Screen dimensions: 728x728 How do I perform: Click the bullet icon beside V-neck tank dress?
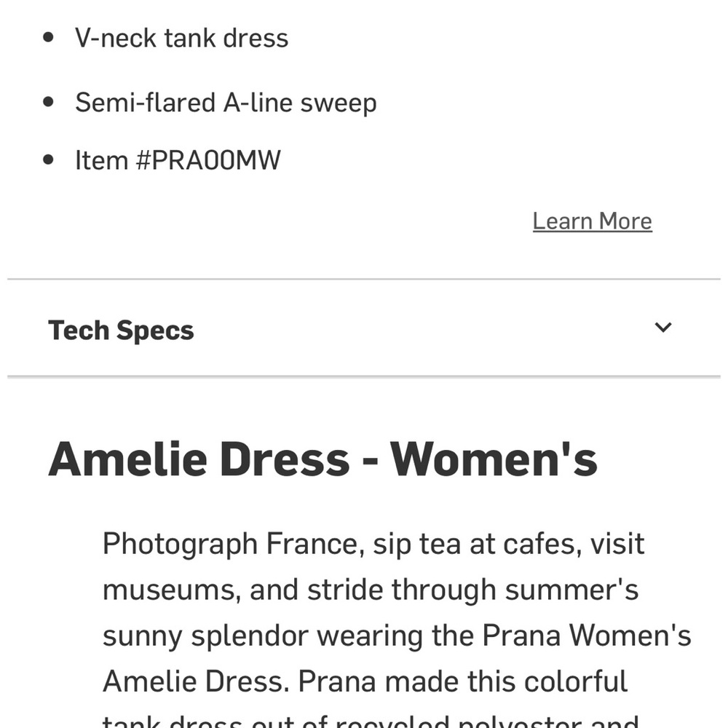[x=48, y=36]
